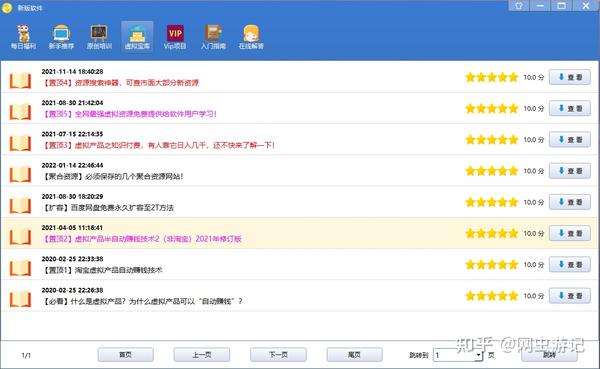Click the 1/1 page indicator
Screen dimensions: 600x369
26,356
